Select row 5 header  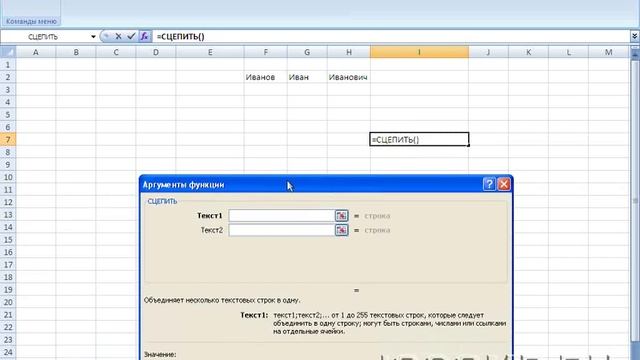[8, 115]
